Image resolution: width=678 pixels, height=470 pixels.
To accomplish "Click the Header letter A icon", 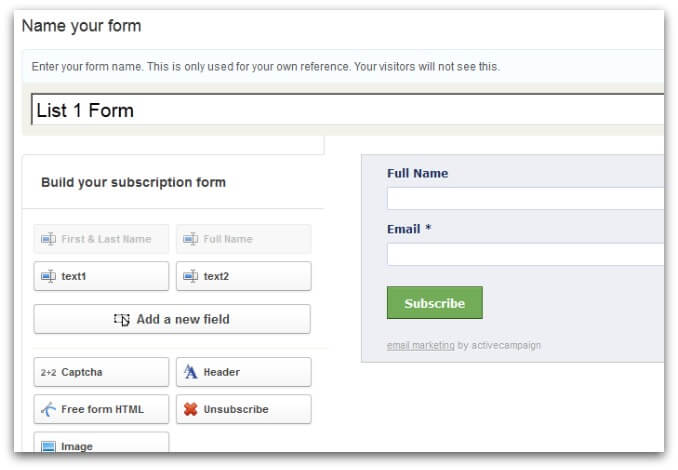I will coord(191,372).
